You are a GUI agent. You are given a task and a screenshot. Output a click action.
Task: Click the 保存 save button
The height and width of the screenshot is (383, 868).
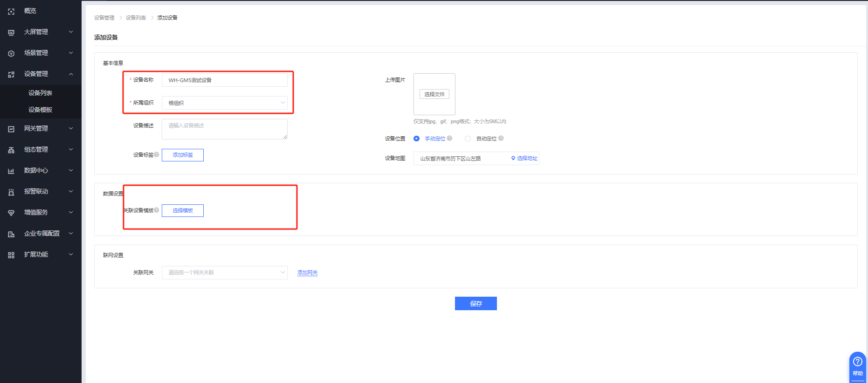click(x=475, y=304)
